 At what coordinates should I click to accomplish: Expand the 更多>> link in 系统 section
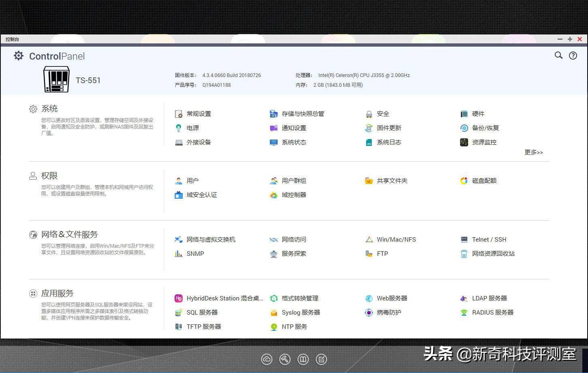point(533,152)
